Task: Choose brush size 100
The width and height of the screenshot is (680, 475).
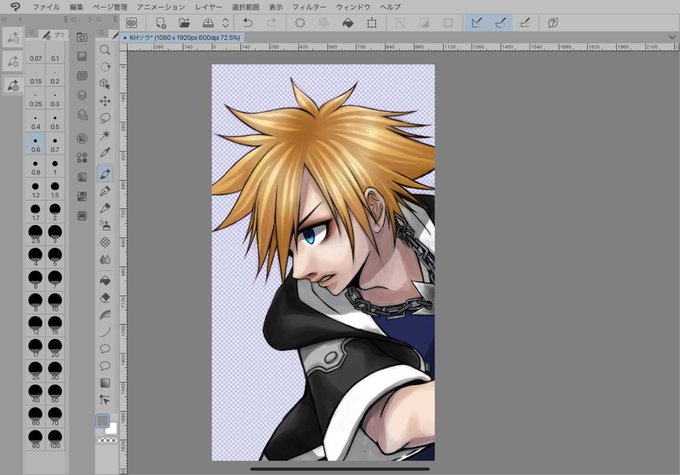Action: point(55,439)
